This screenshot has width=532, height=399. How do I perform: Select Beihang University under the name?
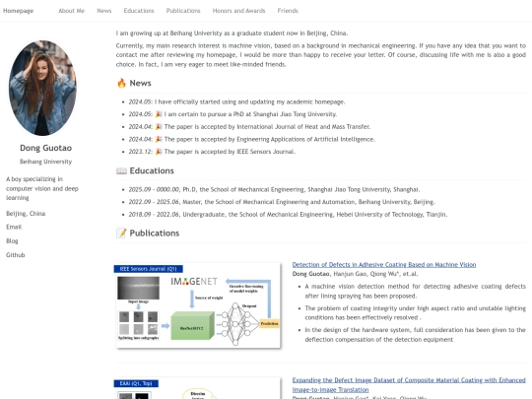tap(45, 162)
